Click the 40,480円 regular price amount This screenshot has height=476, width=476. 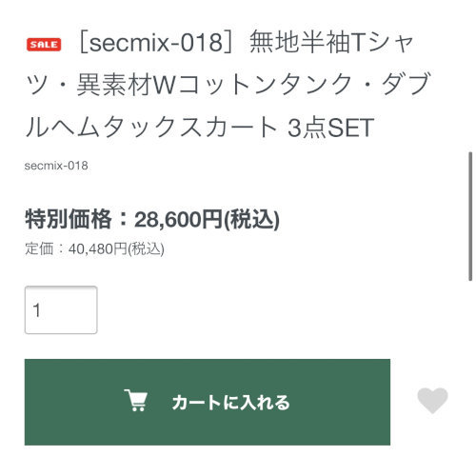pos(98,248)
